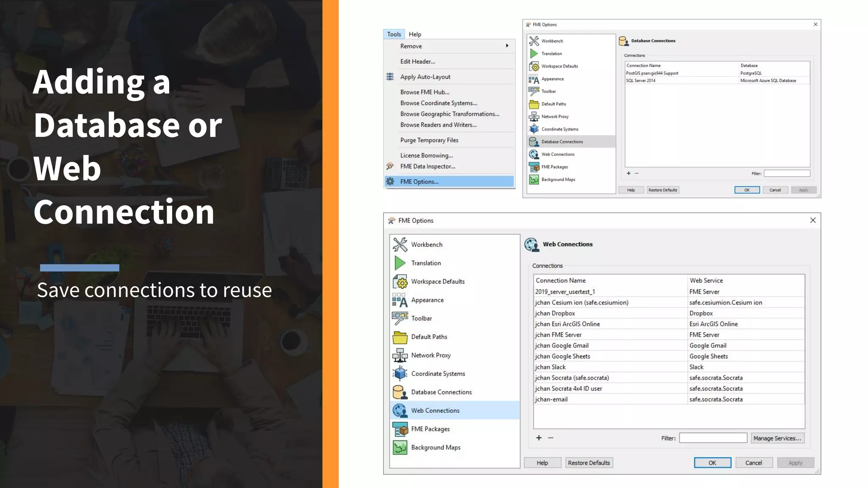Click the Workbench icon in the large FME Options sidebar
868x488 pixels.
(400, 244)
